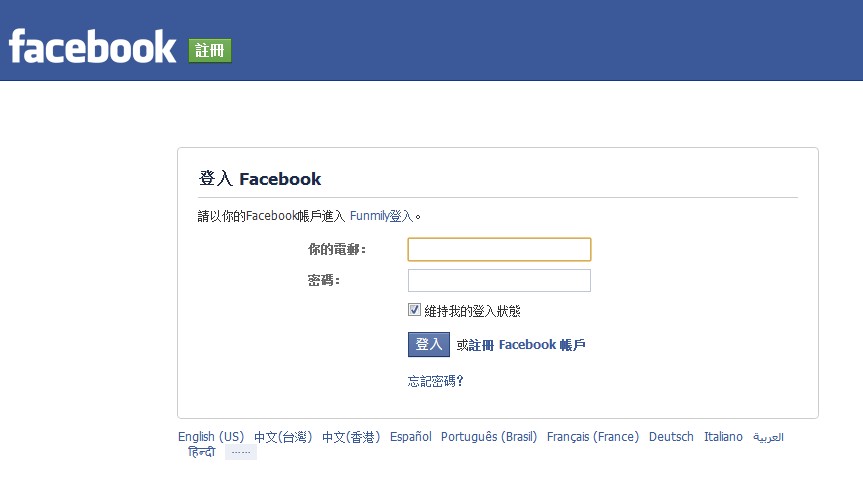This screenshot has width=863, height=480.
Task: Select the Arabic العربية language
Action: click(x=768, y=437)
